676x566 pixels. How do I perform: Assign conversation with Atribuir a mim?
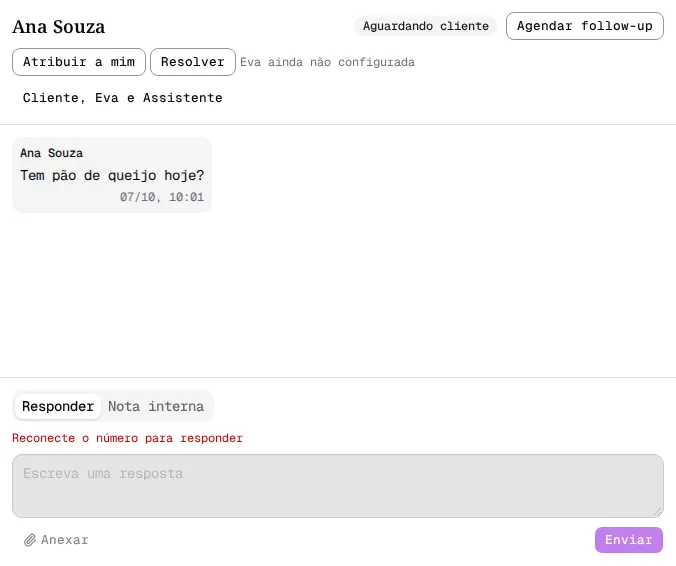[x=79, y=62]
